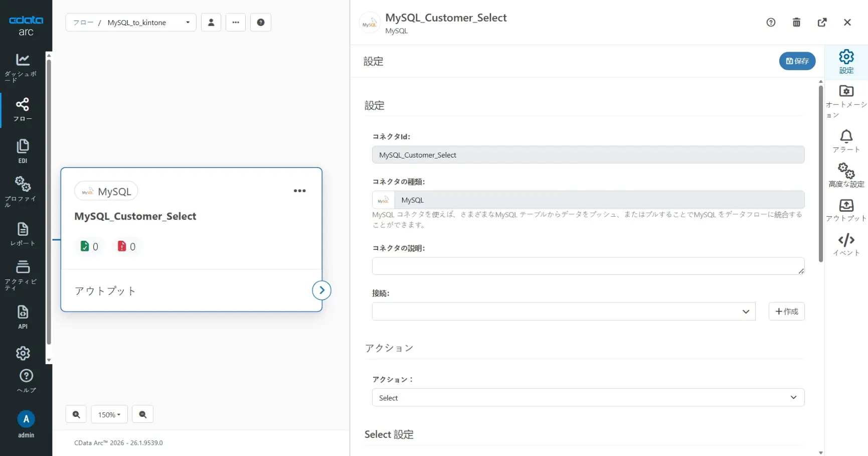Viewport: 868px width, 456px height.
Task: Open the EDI section in the sidebar
Action: [23, 150]
